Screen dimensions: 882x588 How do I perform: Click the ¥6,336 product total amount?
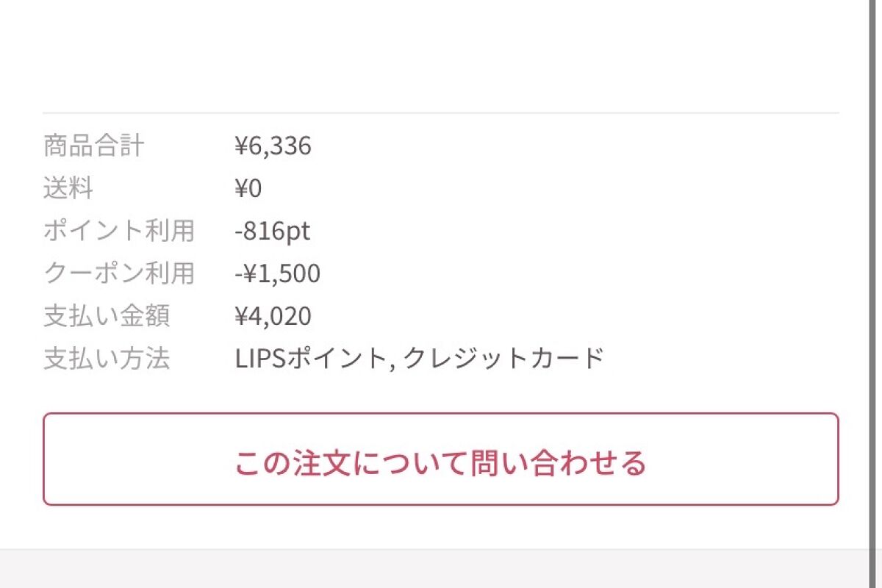[x=273, y=146]
